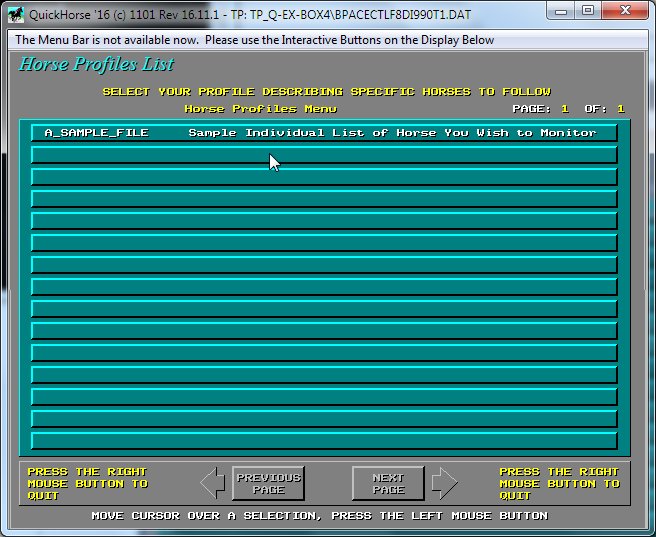The height and width of the screenshot is (537, 656).
Task: Click the left arrow beside Previous Page
Action: coord(212,484)
